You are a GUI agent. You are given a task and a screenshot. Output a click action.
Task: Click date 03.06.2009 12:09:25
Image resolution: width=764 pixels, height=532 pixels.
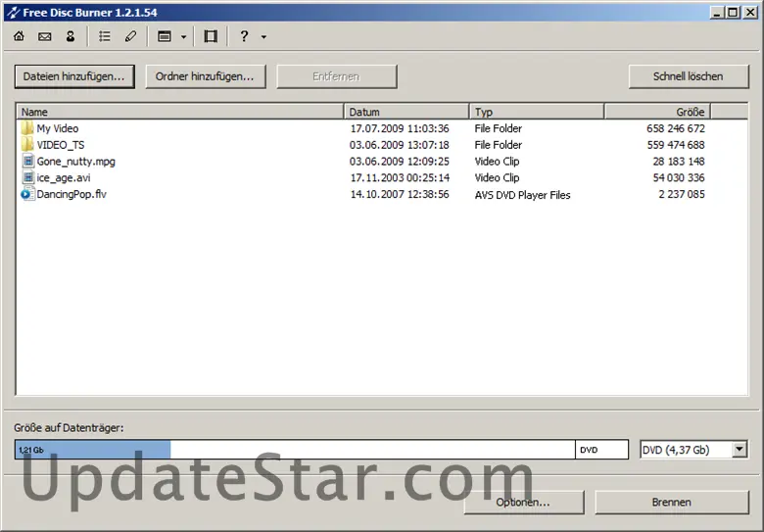400,162
